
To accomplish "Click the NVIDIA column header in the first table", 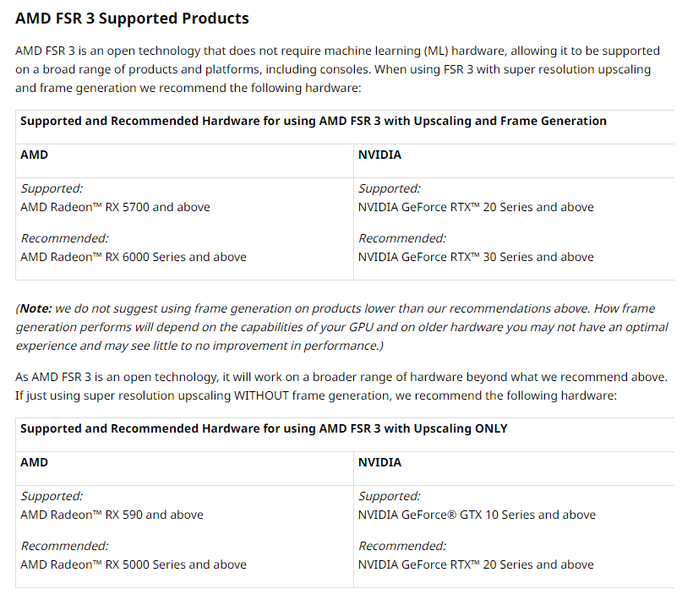I will 380,156.
